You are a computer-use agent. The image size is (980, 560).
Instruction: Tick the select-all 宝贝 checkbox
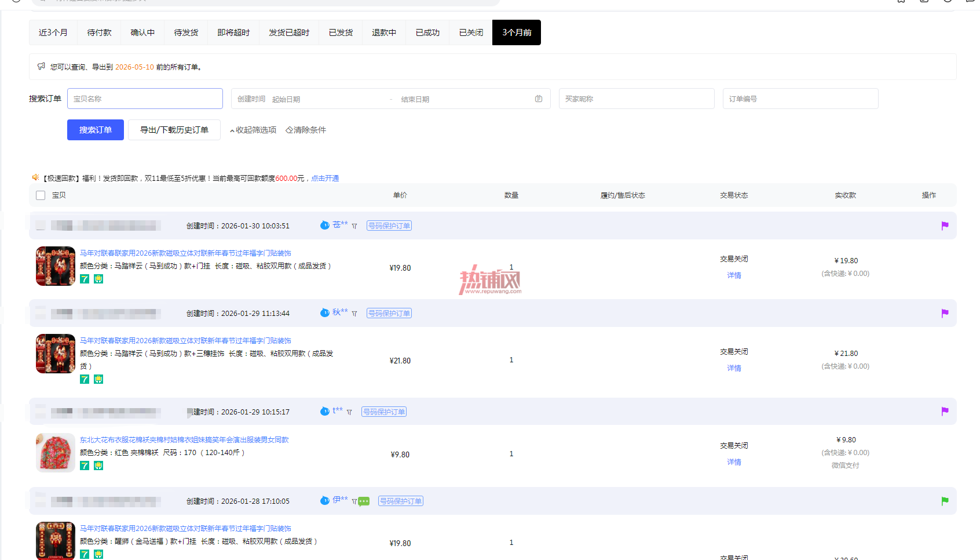[x=41, y=195]
